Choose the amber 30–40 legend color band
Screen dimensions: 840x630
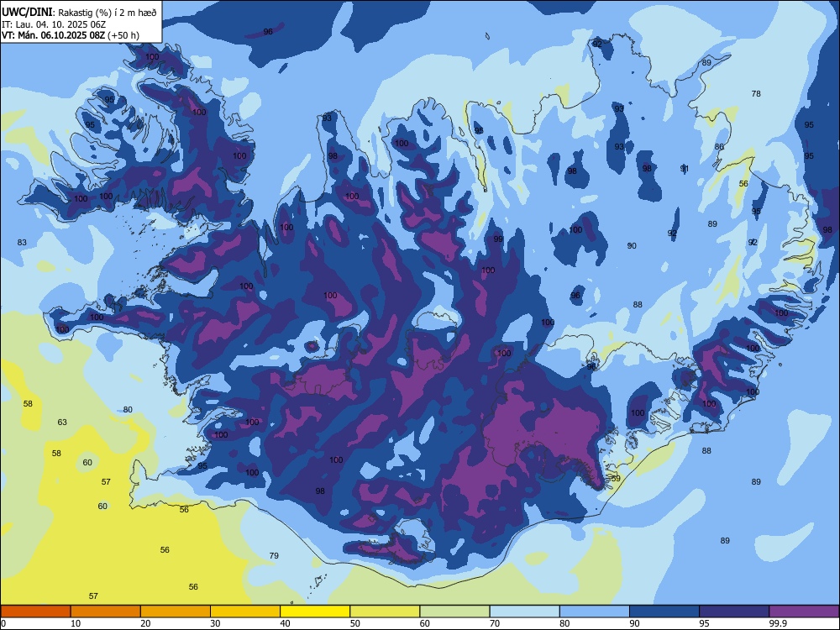coord(245,612)
